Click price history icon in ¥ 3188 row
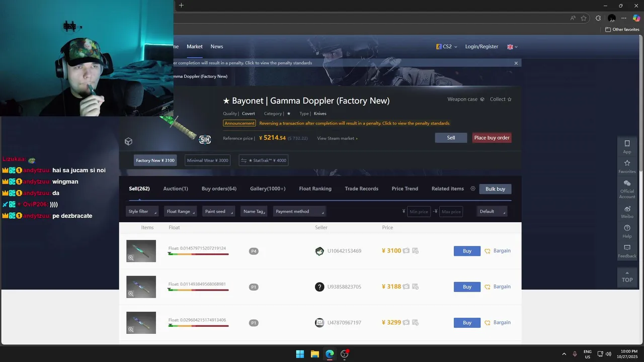The height and width of the screenshot is (362, 644). tap(416, 287)
